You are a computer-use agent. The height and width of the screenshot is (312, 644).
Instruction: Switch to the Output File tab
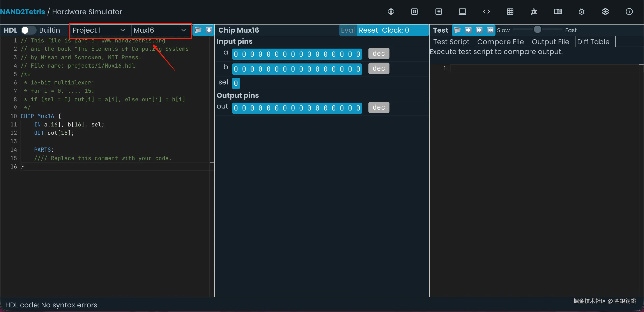click(550, 42)
